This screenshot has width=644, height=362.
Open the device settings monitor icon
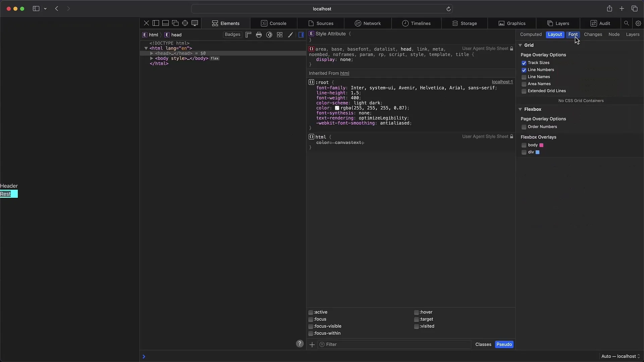195,23
